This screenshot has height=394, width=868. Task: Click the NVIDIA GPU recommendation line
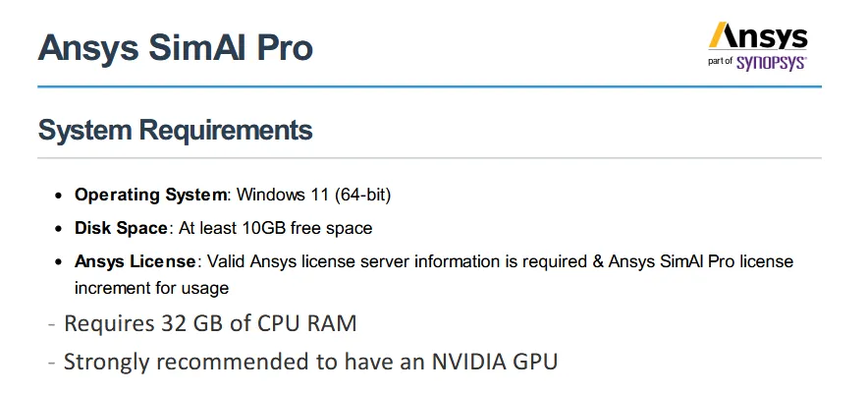coord(310,361)
